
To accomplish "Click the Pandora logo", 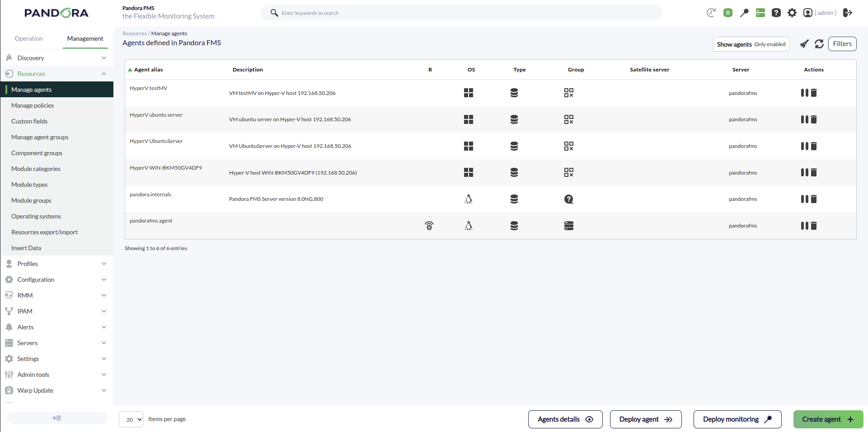I will click(x=56, y=13).
